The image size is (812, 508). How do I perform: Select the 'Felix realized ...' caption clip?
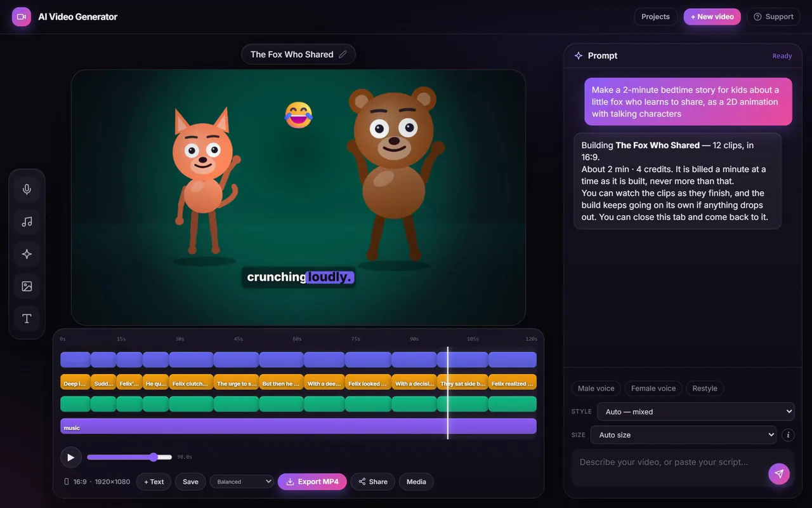coord(513,382)
